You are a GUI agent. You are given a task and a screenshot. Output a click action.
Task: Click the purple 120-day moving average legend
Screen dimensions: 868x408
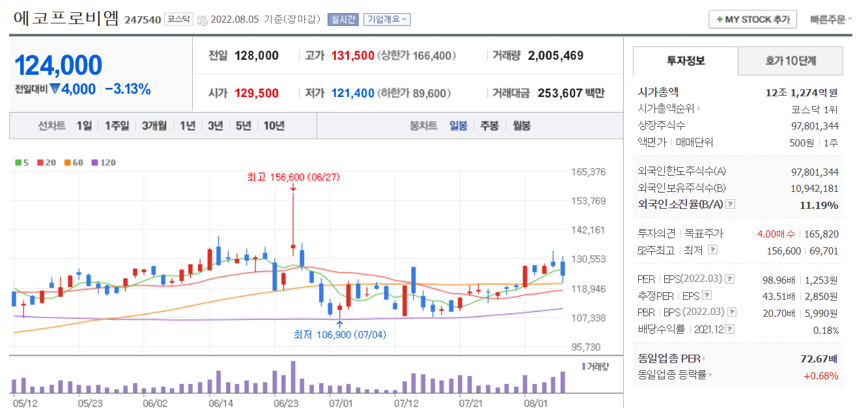pyautogui.click(x=104, y=163)
